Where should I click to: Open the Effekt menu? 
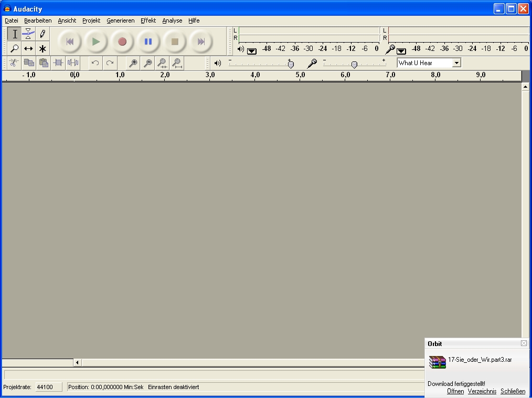coord(148,20)
